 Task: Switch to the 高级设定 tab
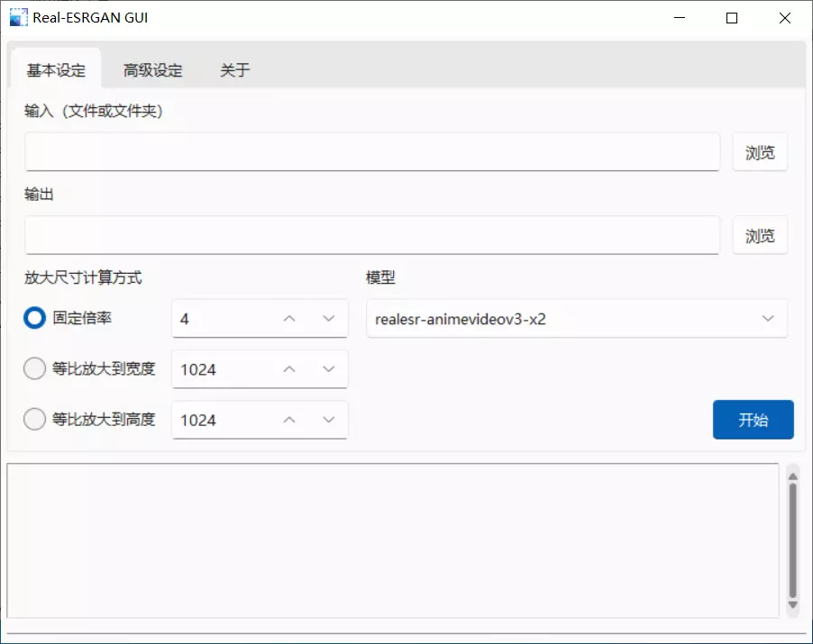(153, 70)
